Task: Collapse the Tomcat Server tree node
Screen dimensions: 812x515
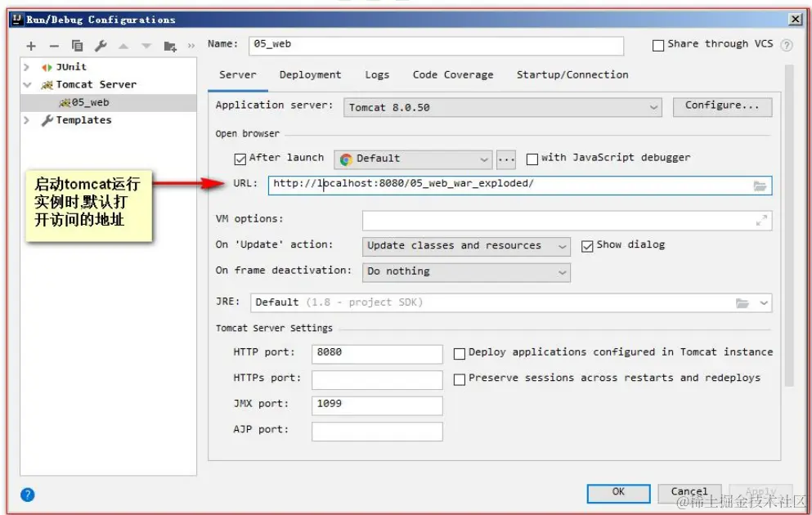Action: coord(27,85)
